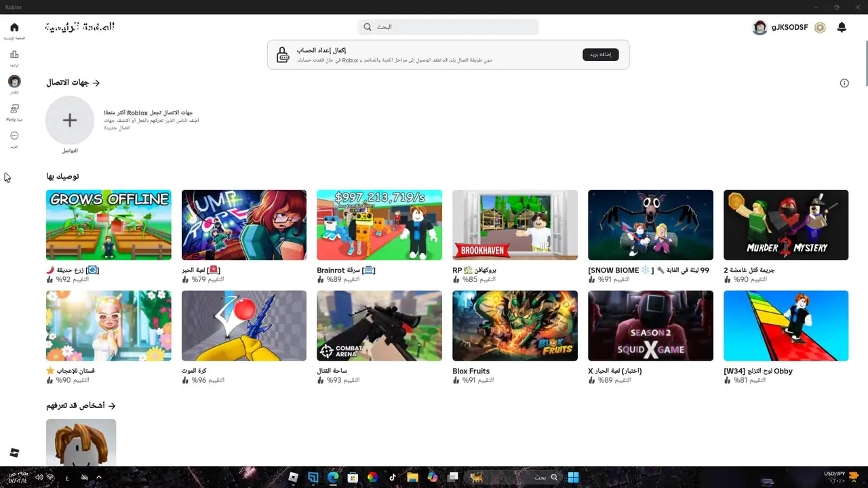Screen dimensions: 868x488
Task: Open the Combat Arena game thumbnail
Action: click(x=379, y=326)
